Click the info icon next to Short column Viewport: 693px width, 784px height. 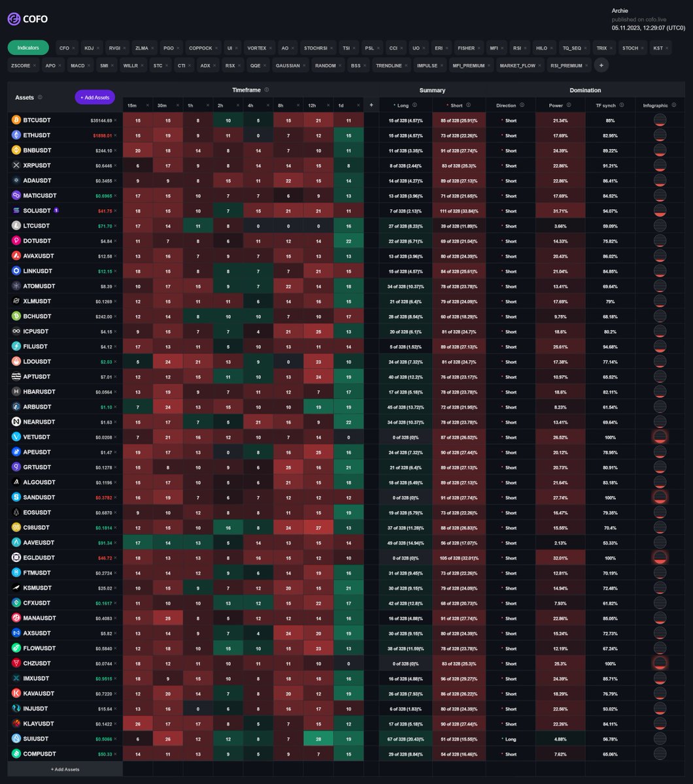click(x=469, y=105)
